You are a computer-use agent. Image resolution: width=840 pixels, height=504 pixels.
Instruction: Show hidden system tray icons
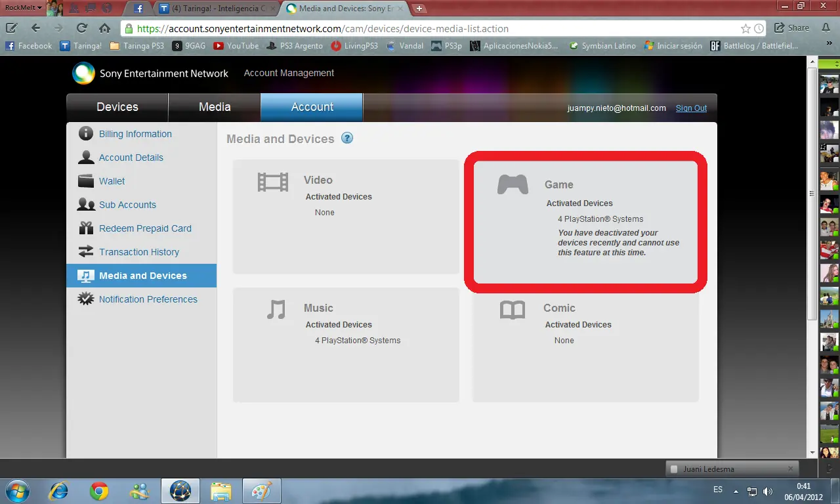(x=736, y=492)
